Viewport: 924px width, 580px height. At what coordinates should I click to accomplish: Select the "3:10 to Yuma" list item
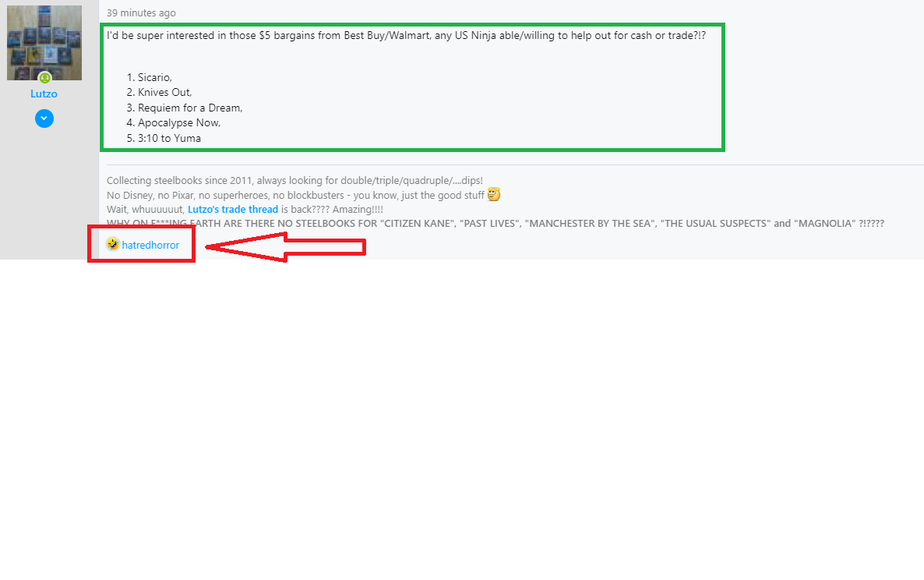click(169, 139)
